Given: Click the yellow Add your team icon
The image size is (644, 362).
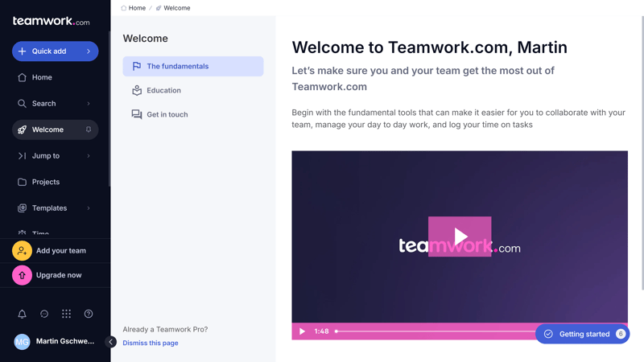Looking at the screenshot, I should [23, 251].
